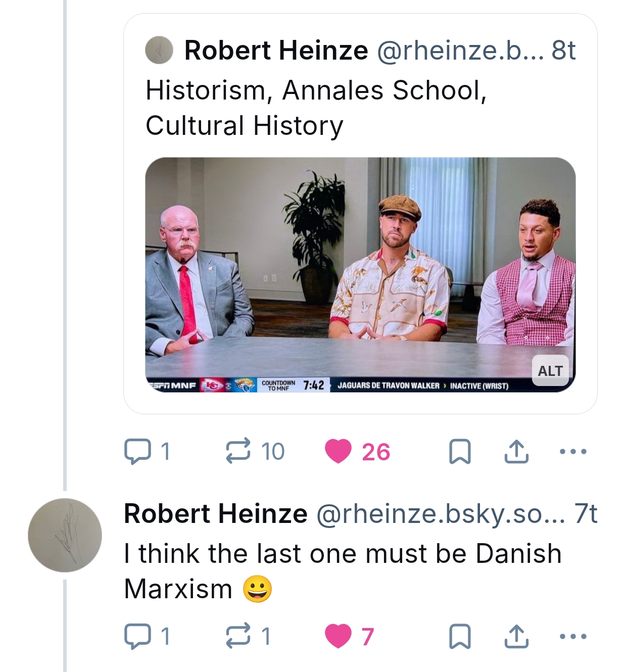Show ALT text of the image
Viewport: 626px width, 672px height.
[x=550, y=370]
